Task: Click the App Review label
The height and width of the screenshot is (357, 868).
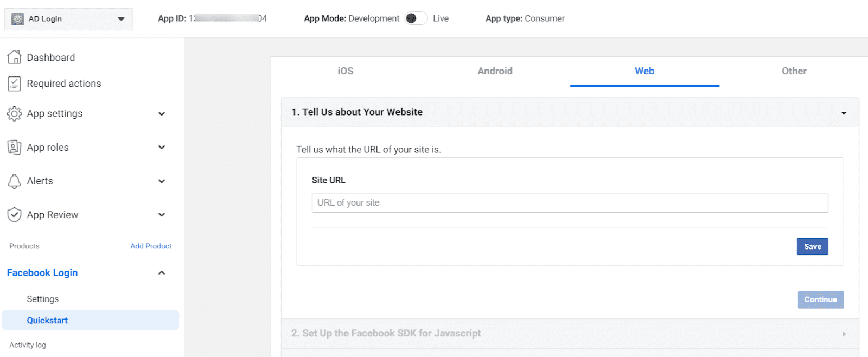Action: 53,215
